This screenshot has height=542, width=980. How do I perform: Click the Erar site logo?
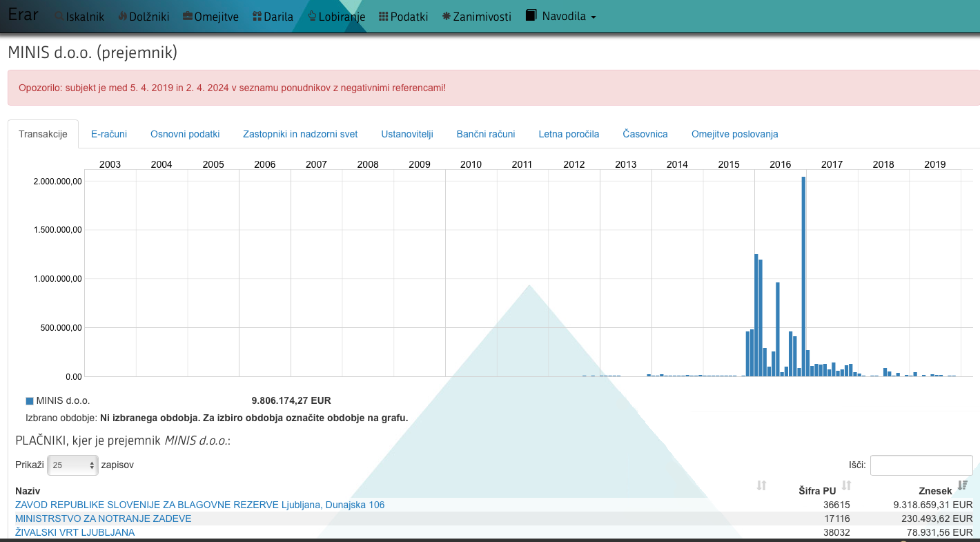point(23,14)
